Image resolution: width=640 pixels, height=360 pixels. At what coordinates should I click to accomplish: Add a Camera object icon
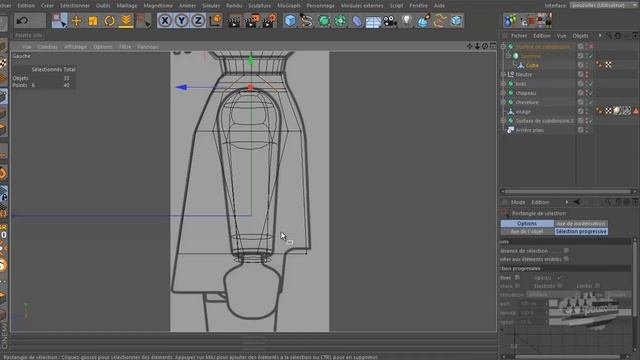click(x=390, y=20)
